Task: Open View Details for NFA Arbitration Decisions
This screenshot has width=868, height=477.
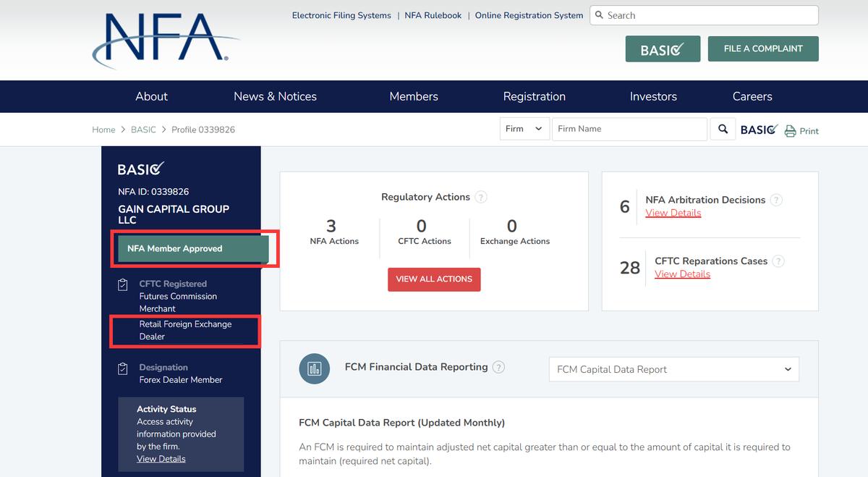Action: (x=673, y=213)
